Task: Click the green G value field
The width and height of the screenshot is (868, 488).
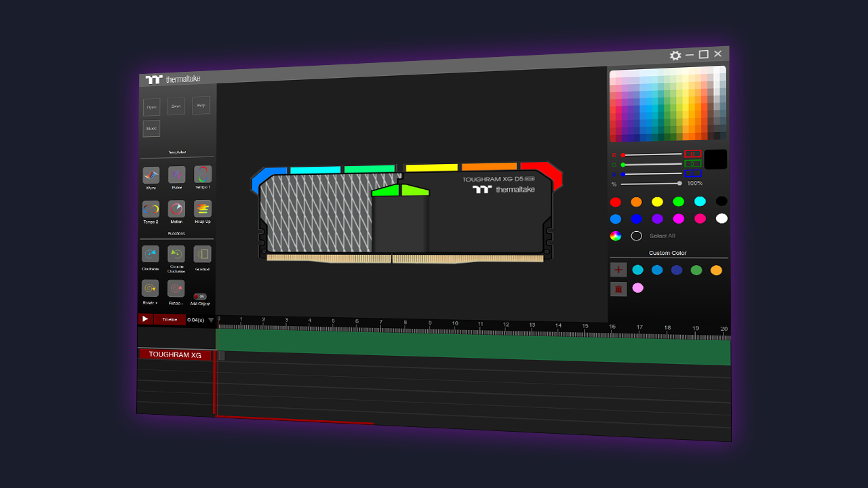Action: (x=692, y=163)
